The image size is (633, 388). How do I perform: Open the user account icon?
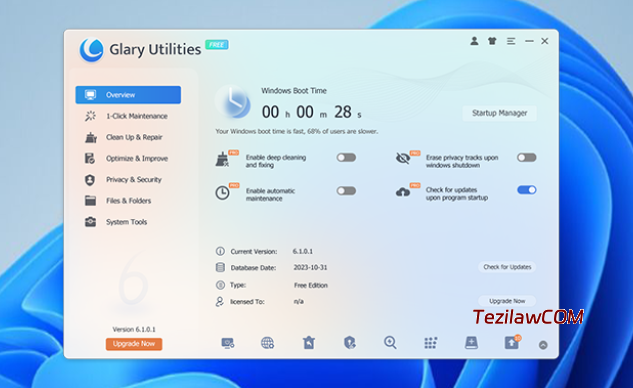(474, 41)
